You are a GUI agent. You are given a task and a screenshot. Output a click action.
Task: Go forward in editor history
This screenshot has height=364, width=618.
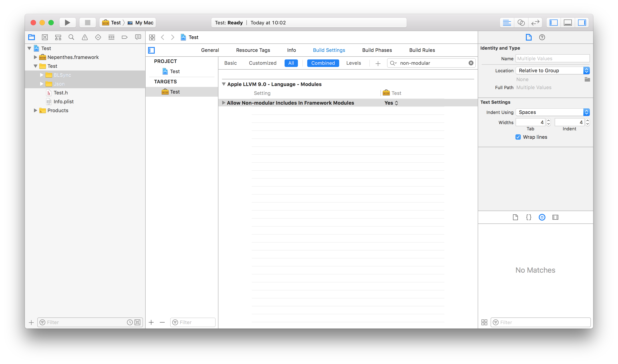pyautogui.click(x=173, y=37)
